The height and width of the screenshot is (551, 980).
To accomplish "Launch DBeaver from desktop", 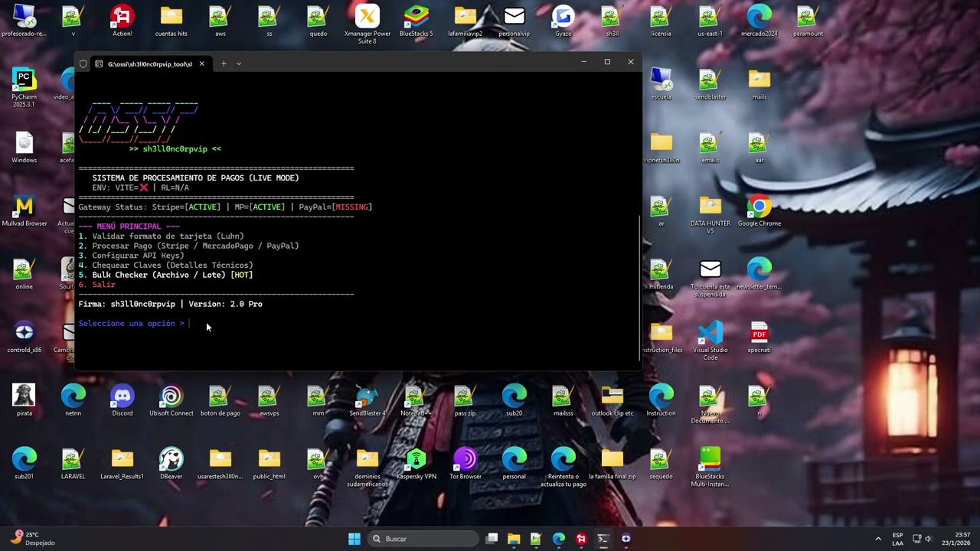I will [x=171, y=463].
